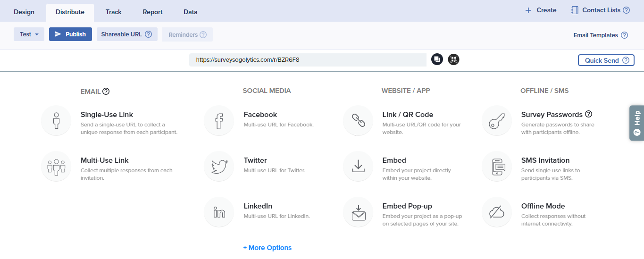Select the Twitter bird icon
The height and width of the screenshot is (259, 644).
coord(219,167)
